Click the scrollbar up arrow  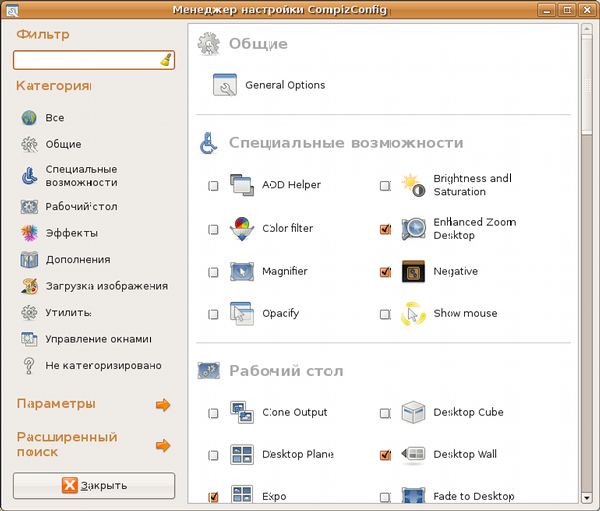click(x=586, y=29)
